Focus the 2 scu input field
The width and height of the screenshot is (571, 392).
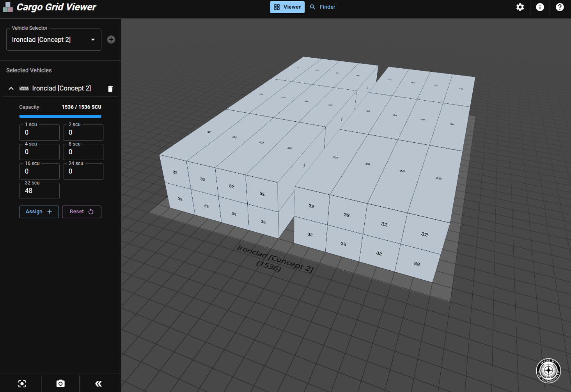pos(83,132)
